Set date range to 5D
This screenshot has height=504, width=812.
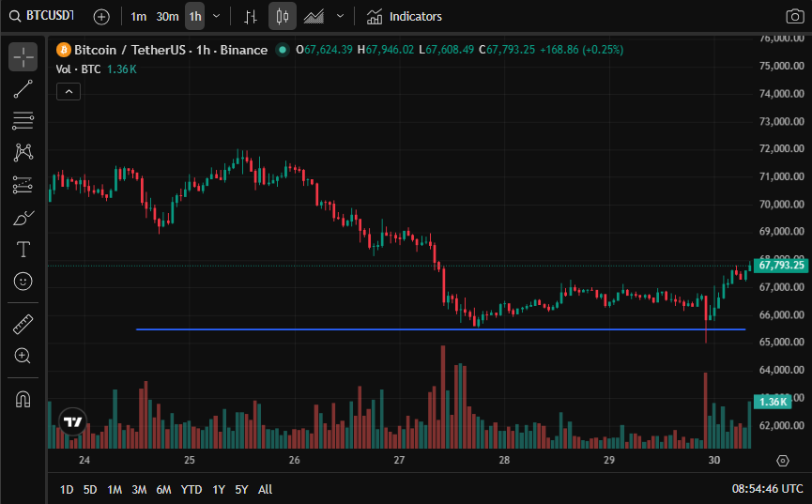coord(90,490)
